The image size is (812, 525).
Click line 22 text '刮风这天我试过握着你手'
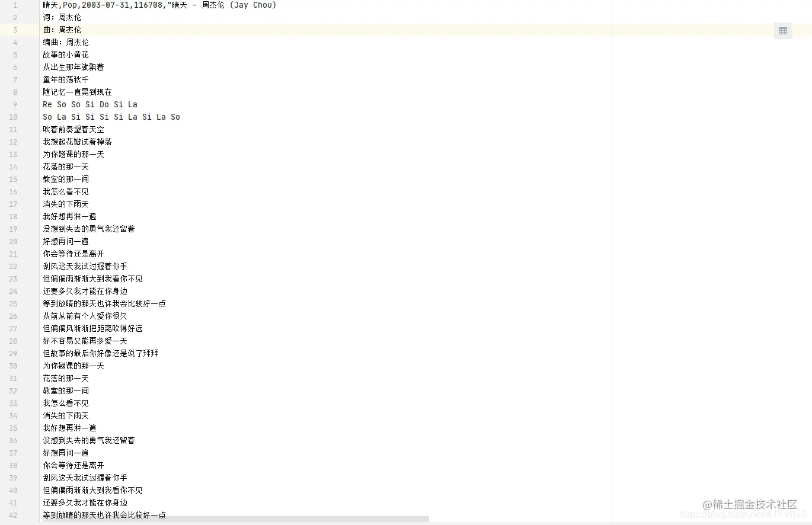tap(85, 266)
